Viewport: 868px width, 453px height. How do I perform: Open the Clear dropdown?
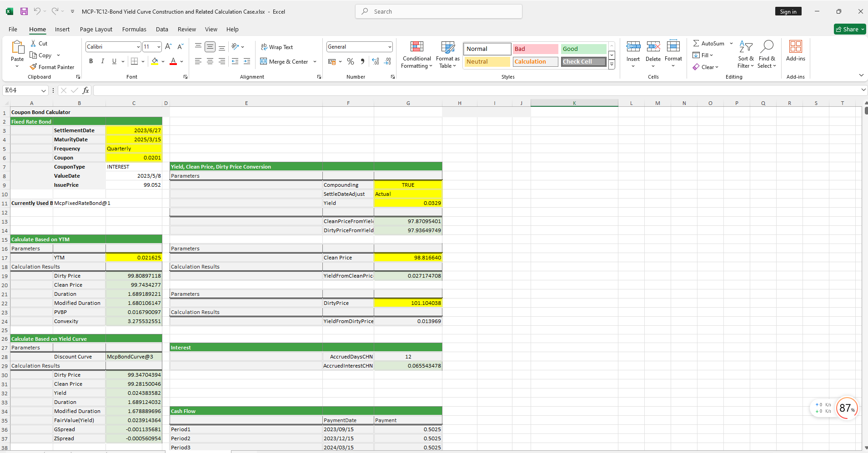coord(706,67)
